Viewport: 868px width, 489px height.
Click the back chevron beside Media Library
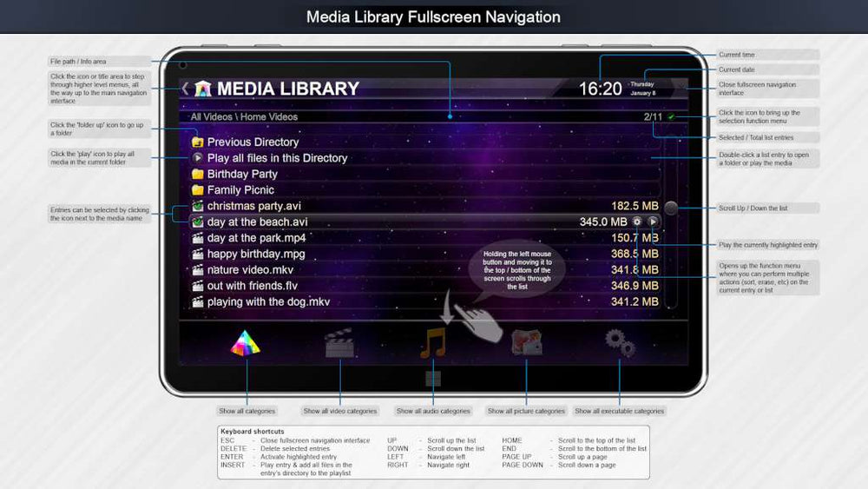coord(186,89)
